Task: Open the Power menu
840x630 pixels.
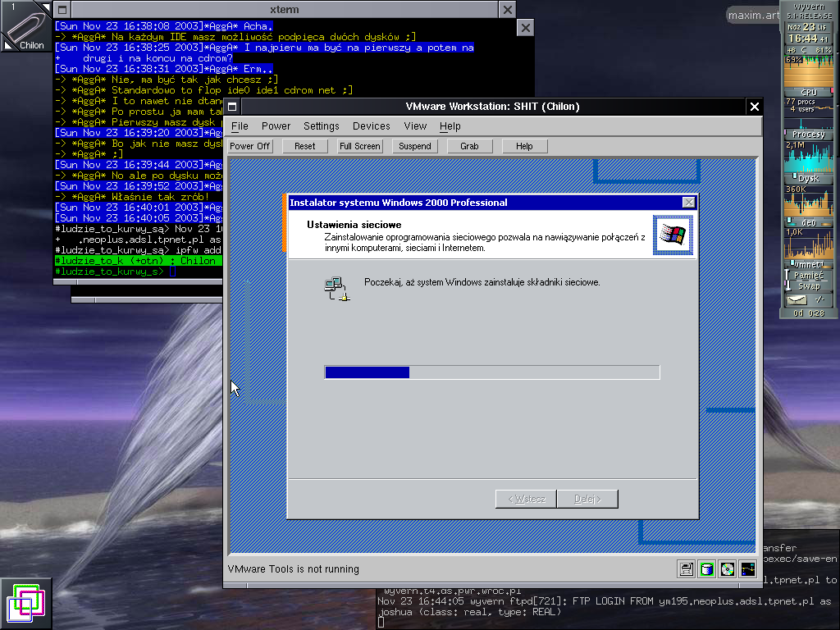Action: [x=276, y=126]
